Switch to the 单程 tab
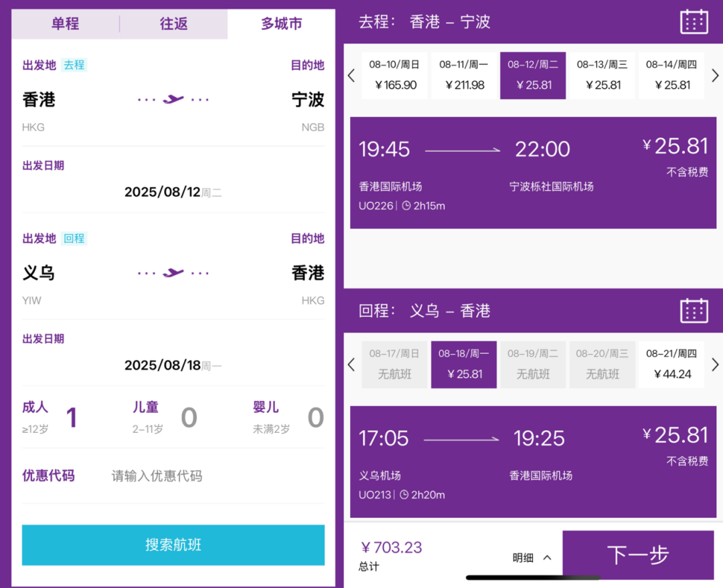 pos(65,23)
